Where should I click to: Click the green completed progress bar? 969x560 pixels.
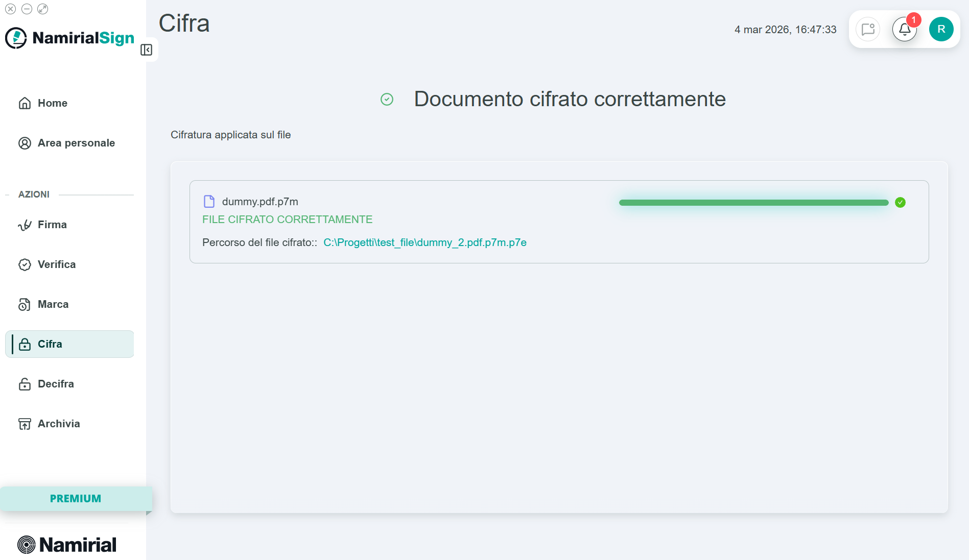(753, 203)
